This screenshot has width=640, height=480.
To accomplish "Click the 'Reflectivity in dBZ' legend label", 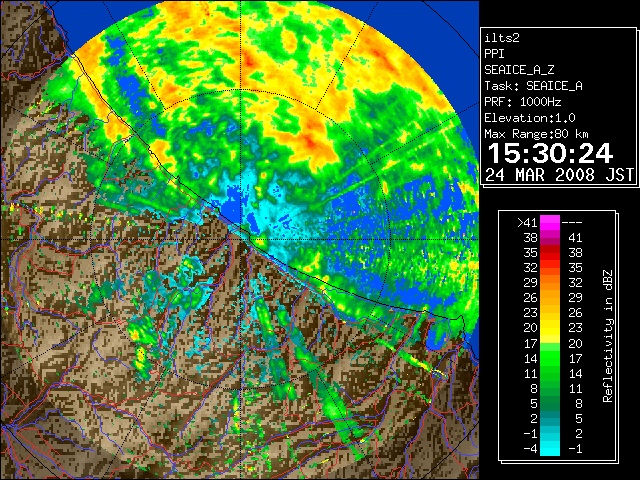I will [608, 336].
